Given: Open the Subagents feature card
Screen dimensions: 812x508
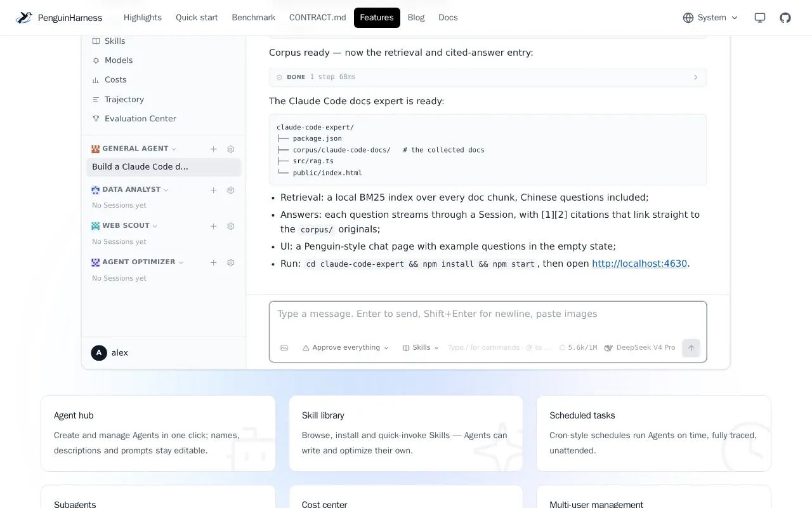Looking at the screenshot, I should 158,497.
